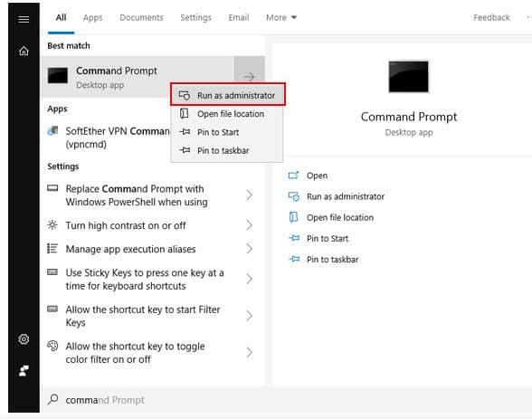Open the More dropdown filter
The width and height of the screenshot is (532, 419).
pyautogui.click(x=281, y=17)
